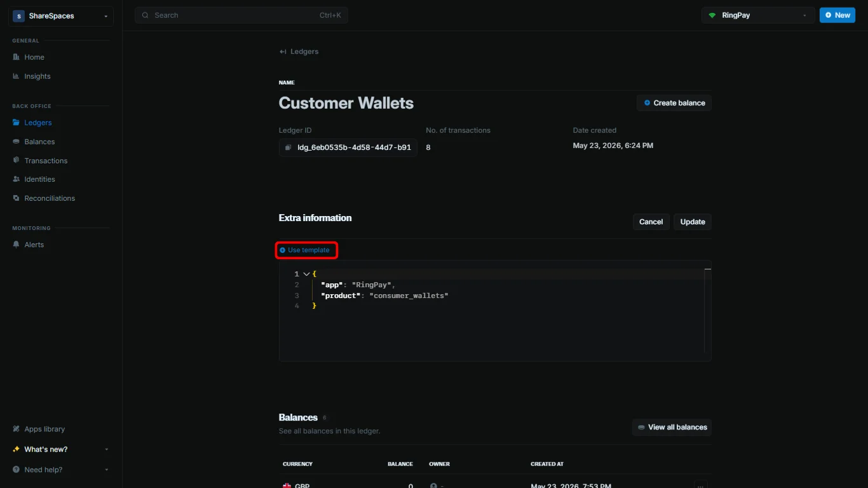Open the RingPay instance dropdown

coord(758,15)
